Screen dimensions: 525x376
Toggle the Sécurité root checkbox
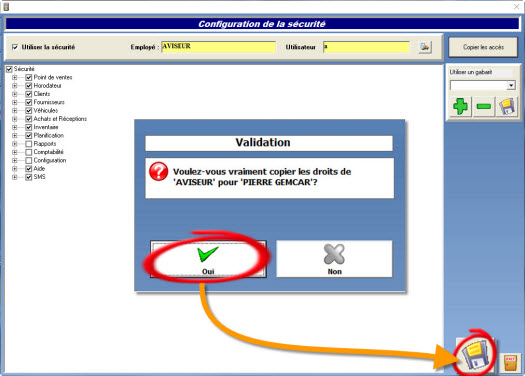click(x=9, y=69)
